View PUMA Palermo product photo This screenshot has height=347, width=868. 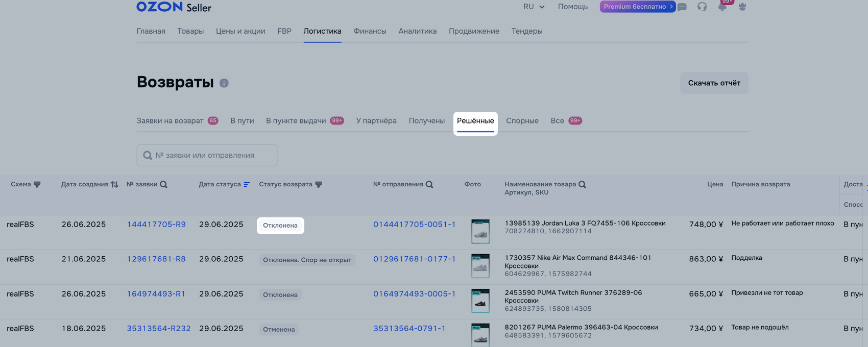[x=480, y=335]
